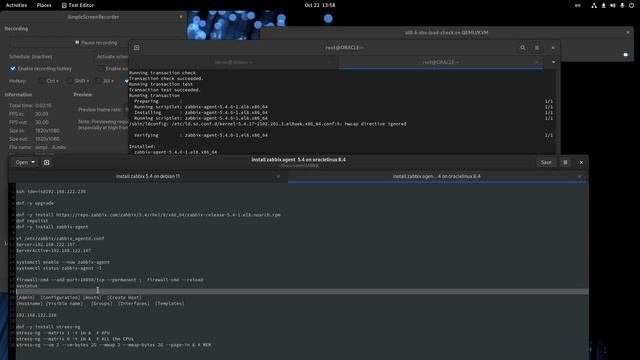Open the hamburger menu in terminal header

coord(537,48)
